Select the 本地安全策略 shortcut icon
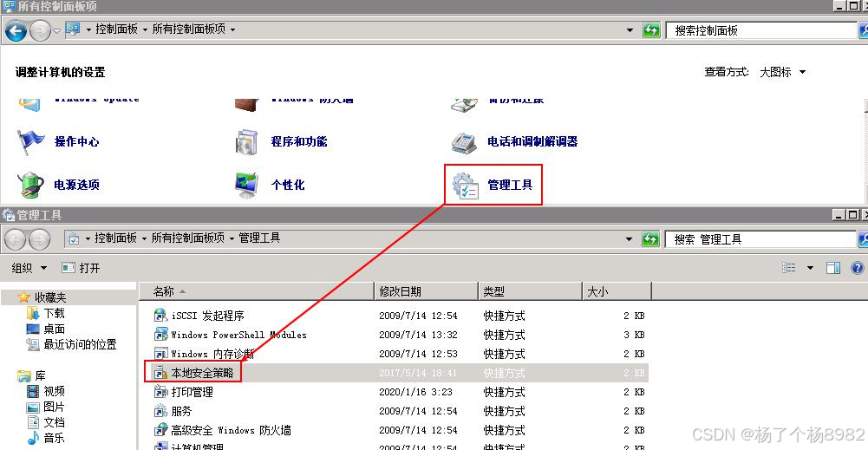This screenshot has height=450, width=868. (x=160, y=373)
